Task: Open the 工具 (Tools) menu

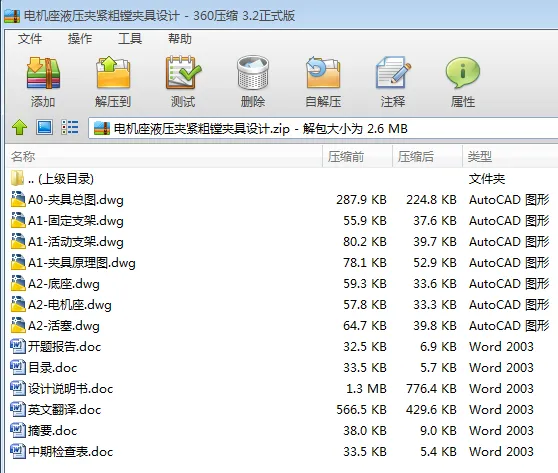Action: tap(130, 38)
